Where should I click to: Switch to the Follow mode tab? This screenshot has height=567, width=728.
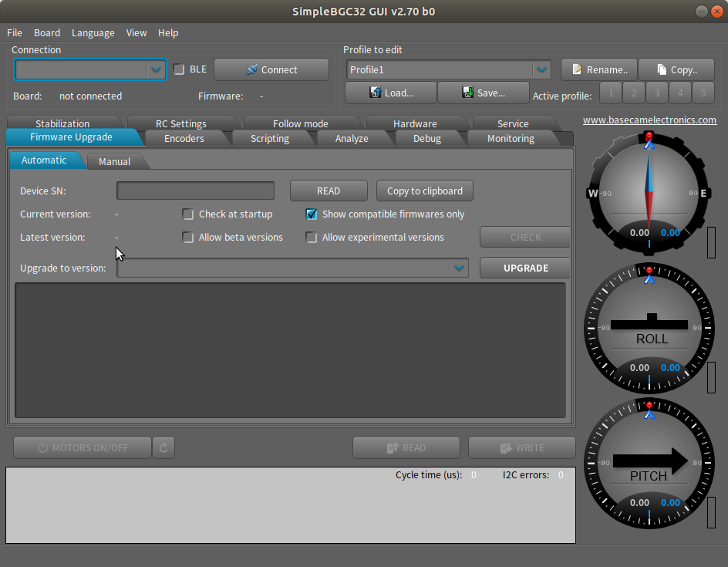pos(301,123)
